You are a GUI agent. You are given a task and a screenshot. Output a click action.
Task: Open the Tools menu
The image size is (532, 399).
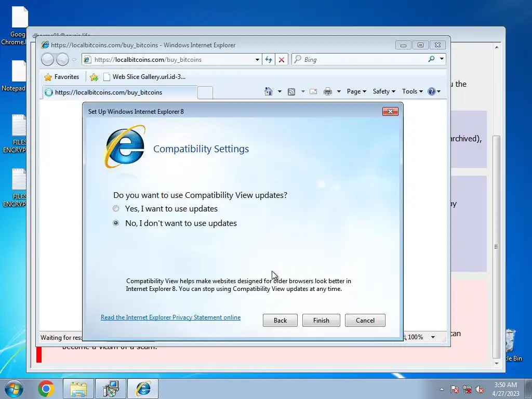(x=412, y=91)
